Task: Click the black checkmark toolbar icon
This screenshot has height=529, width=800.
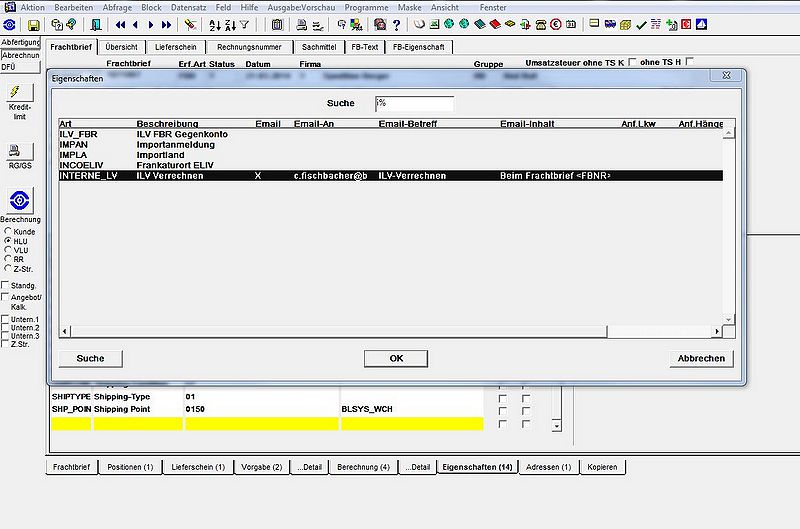Action: (x=641, y=24)
